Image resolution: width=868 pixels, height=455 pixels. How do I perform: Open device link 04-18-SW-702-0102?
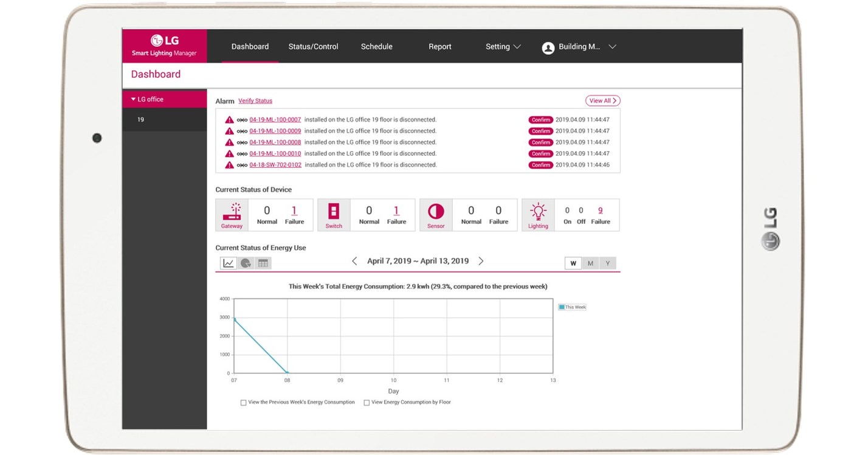[275, 164]
